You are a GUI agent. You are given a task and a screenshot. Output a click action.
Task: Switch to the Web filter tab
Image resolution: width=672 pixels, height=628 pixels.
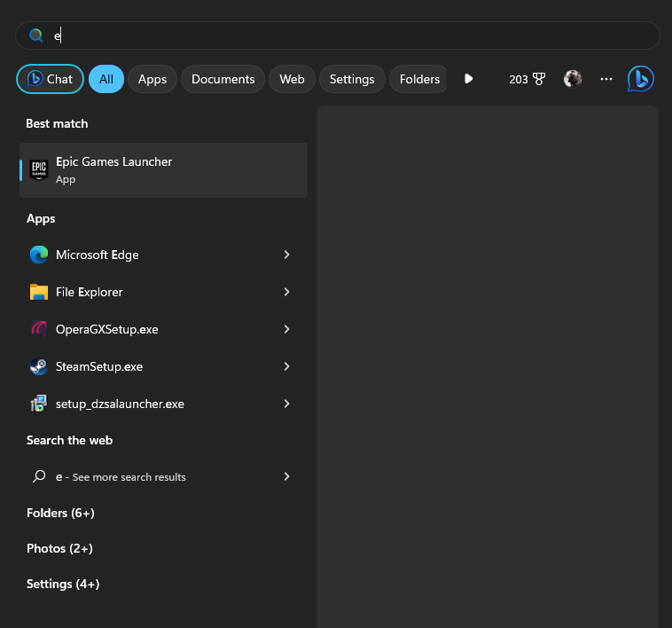292,79
